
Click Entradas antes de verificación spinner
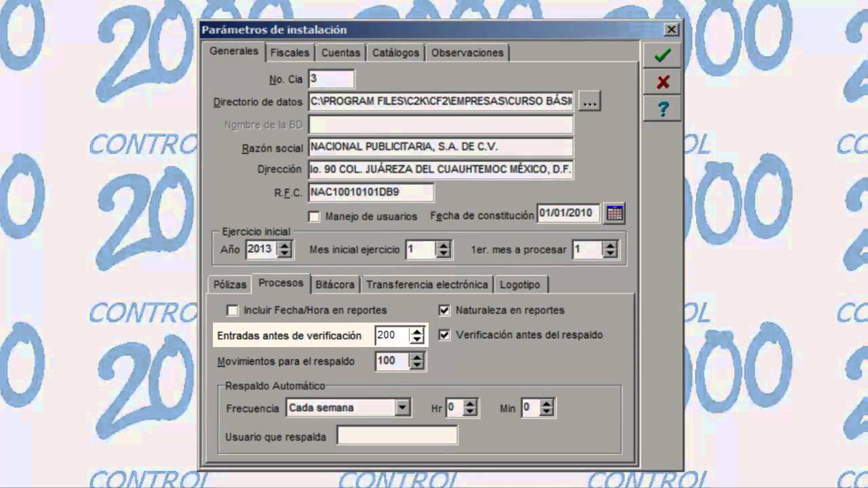pos(417,335)
